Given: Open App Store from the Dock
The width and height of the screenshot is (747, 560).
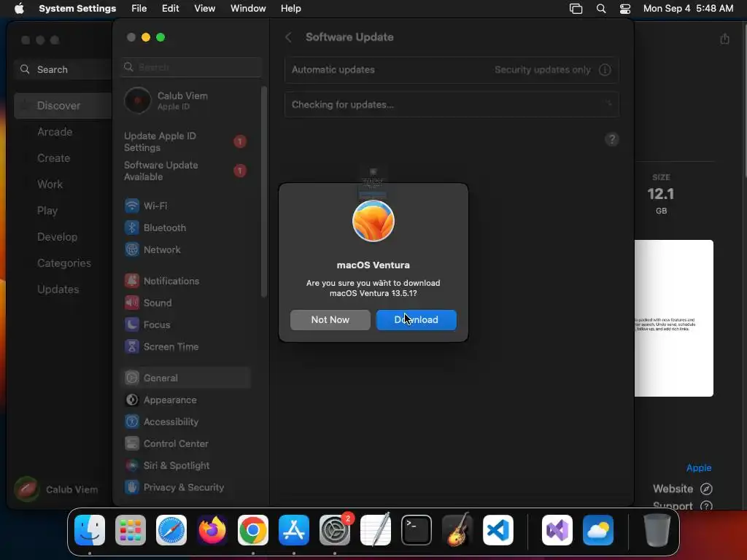Looking at the screenshot, I should click(294, 530).
